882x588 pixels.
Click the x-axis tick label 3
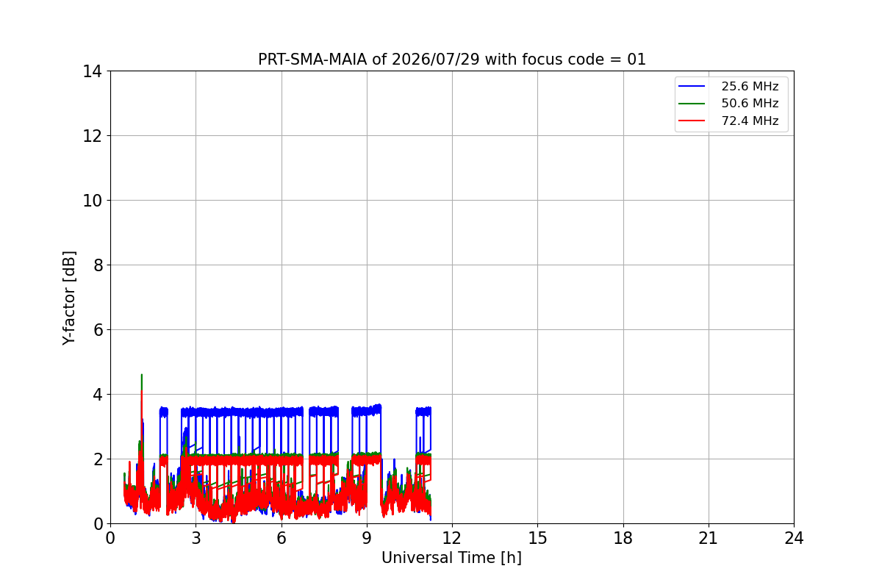[x=196, y=538]
